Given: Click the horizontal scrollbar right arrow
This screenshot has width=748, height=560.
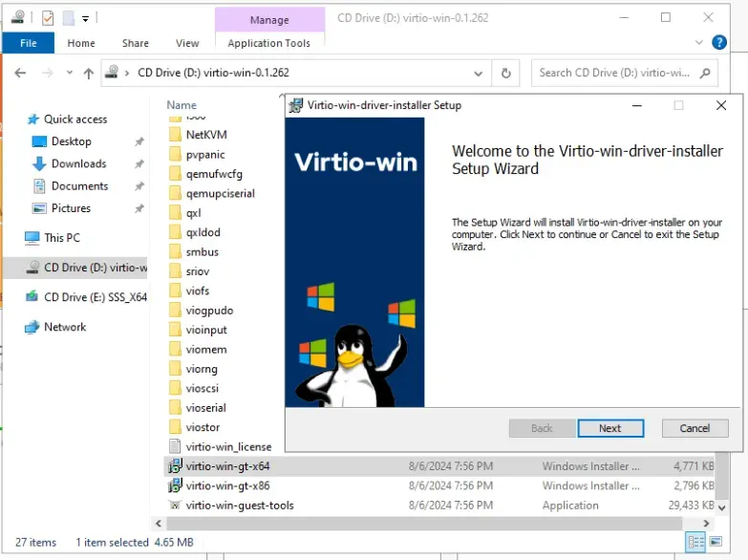Looking at the screenshot, I should [706, 524].
